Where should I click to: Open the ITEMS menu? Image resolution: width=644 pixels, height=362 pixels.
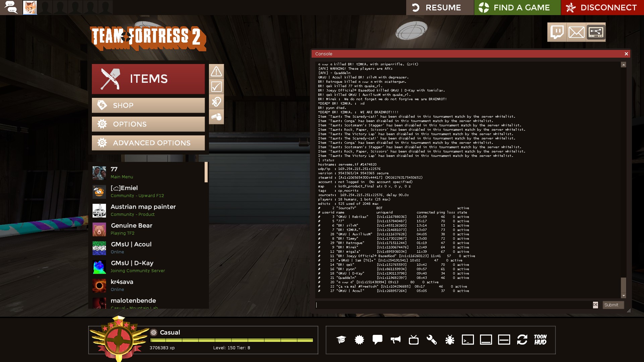click(148, 79)
